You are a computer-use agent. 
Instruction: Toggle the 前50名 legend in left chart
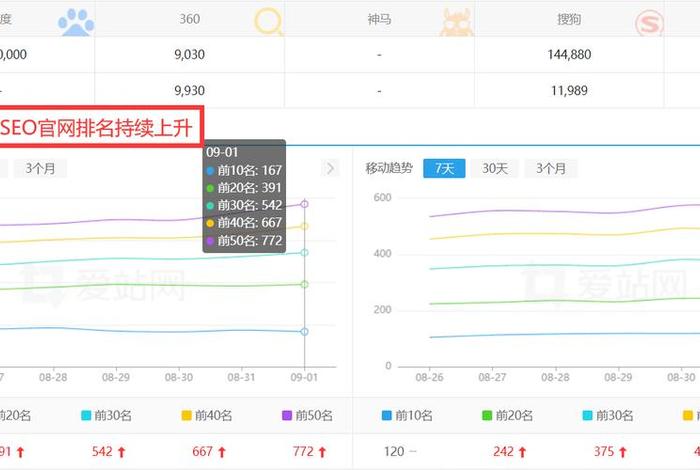[x=307, y=416]
